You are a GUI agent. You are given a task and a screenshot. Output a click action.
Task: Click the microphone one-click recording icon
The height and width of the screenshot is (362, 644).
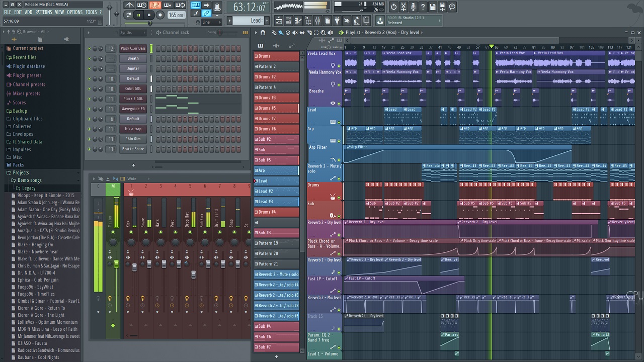tap(413, 7)
